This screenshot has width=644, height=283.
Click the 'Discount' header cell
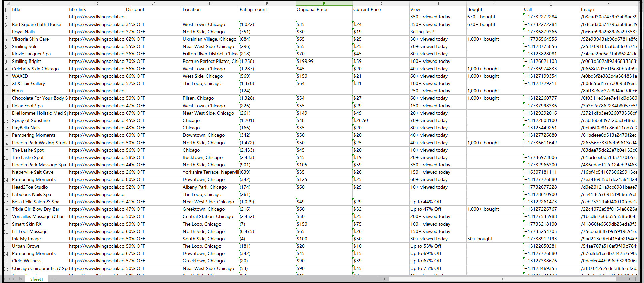pos(153,10)
